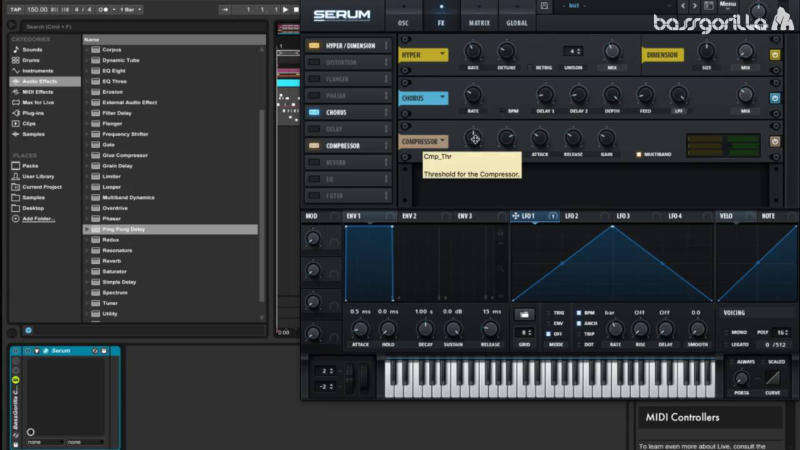
Task: Open the Clips category
Action: click(x=29, y=123)
